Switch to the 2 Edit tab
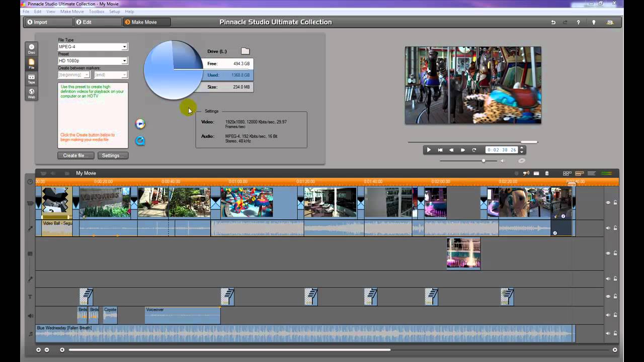The image size is (644, 362). [97, 22]
